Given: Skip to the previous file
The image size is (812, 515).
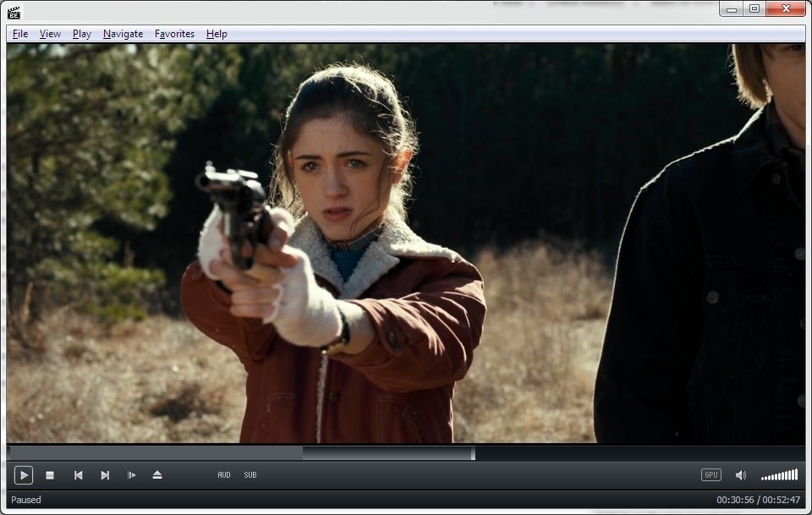Looking at the screenshot, I should pyautogui.click(x=78, y=475).
